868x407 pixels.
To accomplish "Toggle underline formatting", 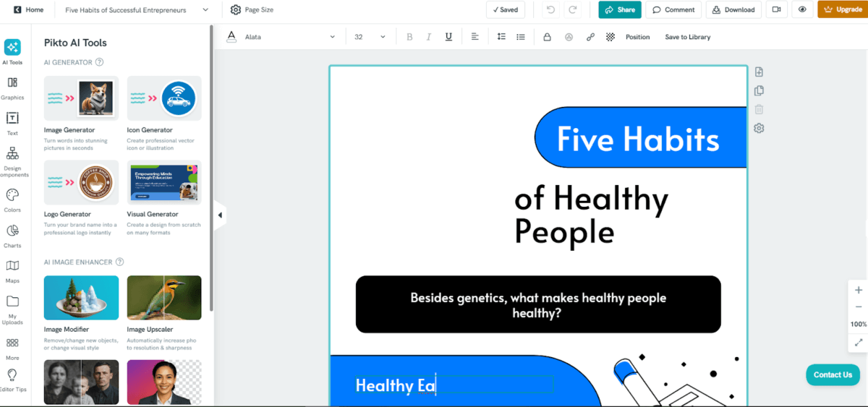I will click(448, 37).
